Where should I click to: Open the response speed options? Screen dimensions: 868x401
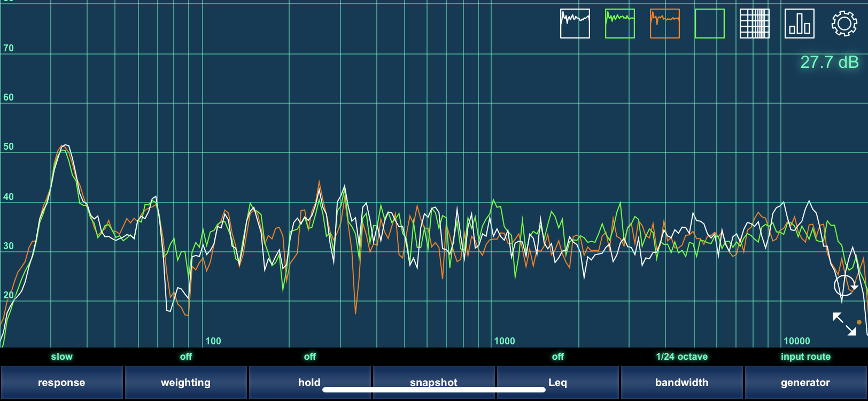point(61,382)
